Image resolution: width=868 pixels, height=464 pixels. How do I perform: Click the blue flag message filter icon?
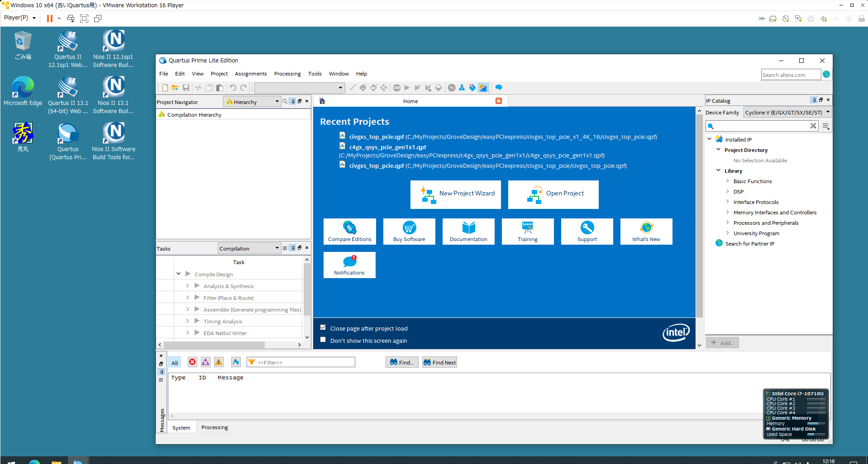pyautogui.click(x=236, y=362)
